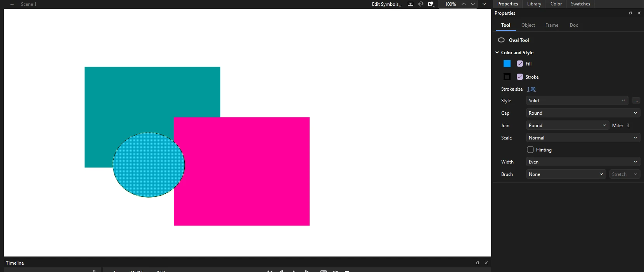Screen dimensions: 644x272
Task: Collapse the Color and Style section
Action: point(497,53)
